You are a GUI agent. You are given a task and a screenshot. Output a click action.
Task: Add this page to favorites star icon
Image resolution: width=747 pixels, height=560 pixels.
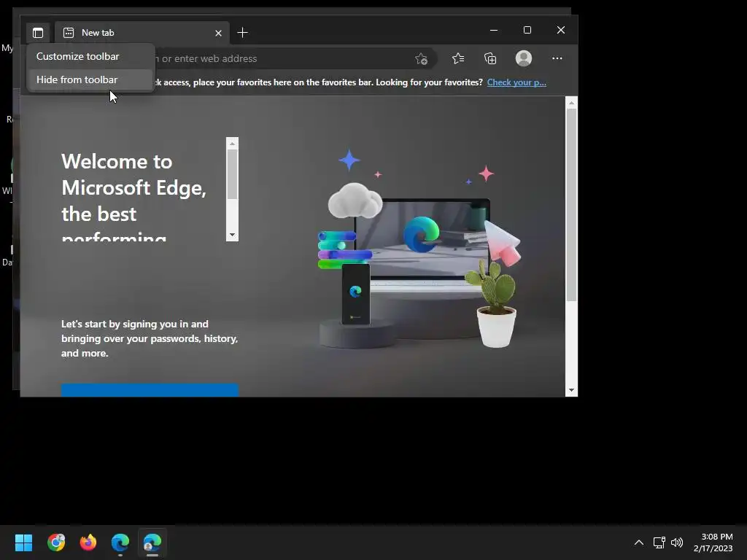tap(421, 58)
